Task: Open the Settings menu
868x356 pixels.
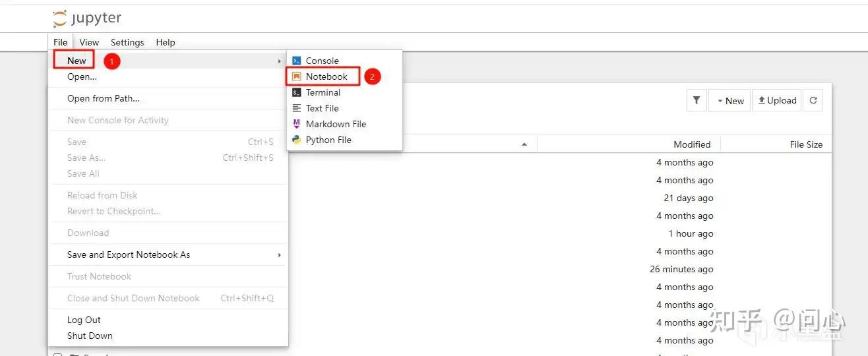Action: 127,42
